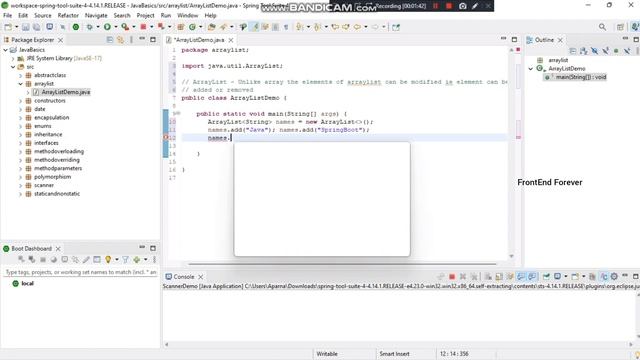
Task: Toggle Link with Editor in Package Explorer
Action: pos(120,40)
